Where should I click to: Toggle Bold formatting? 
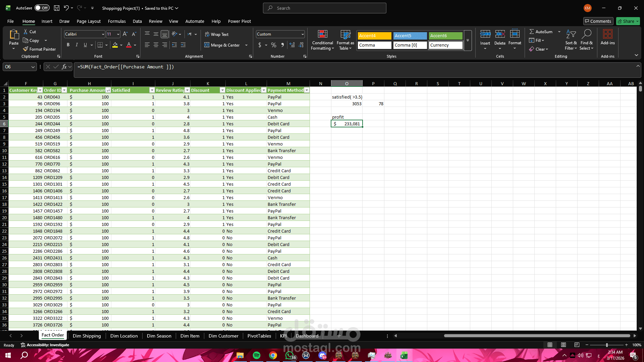pyautogui.click(x=68, y=45)
